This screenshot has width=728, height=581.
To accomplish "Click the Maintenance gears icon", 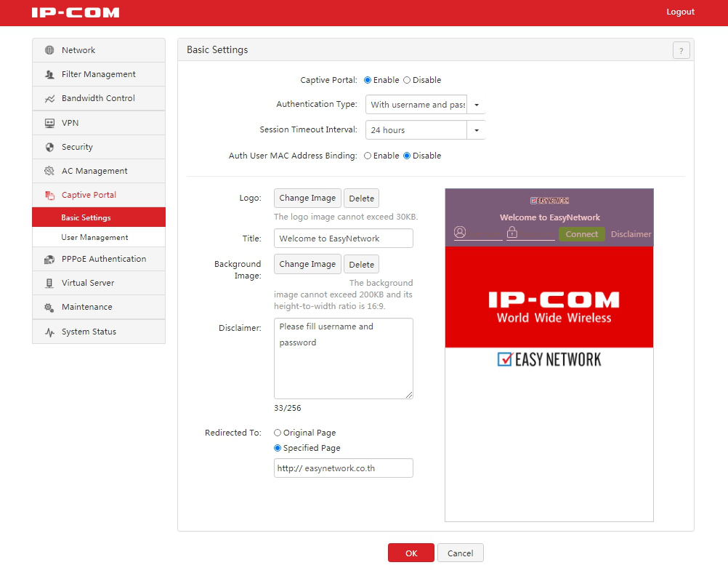I will (x=49, y=308).
